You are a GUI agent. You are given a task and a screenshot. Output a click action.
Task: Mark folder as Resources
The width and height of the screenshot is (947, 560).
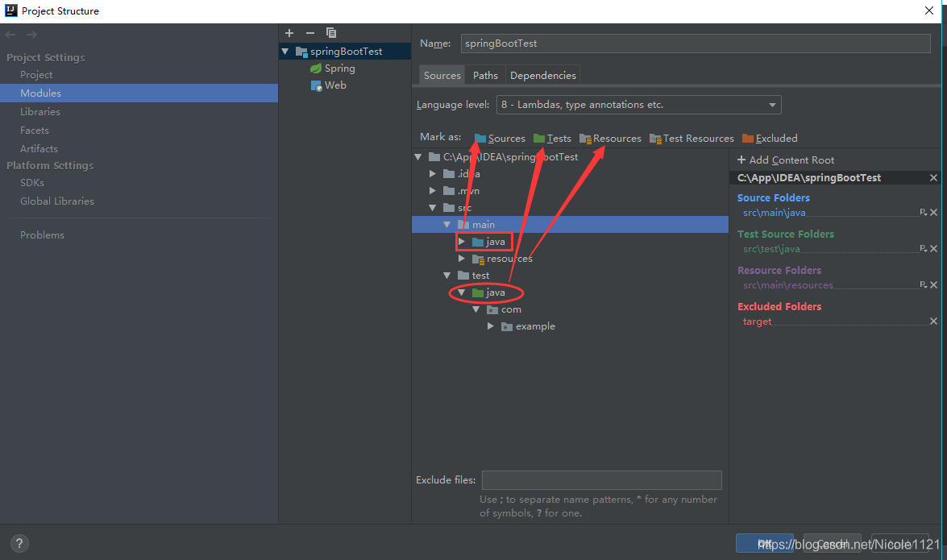tap(610, 139)
